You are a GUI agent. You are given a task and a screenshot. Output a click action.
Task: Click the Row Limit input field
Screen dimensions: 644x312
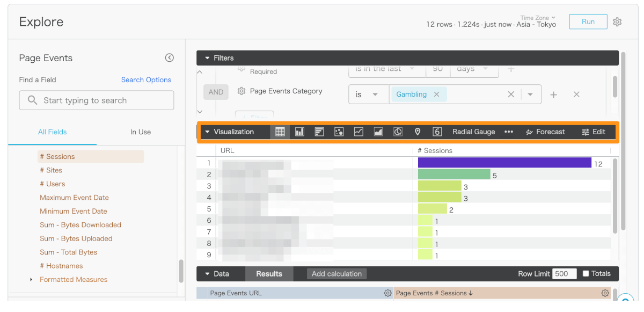[565, 274]
